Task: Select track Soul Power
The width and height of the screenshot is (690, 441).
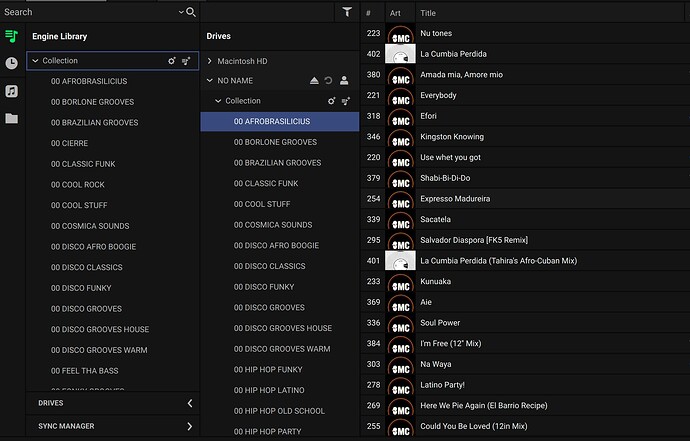Action: coord(440,323)
